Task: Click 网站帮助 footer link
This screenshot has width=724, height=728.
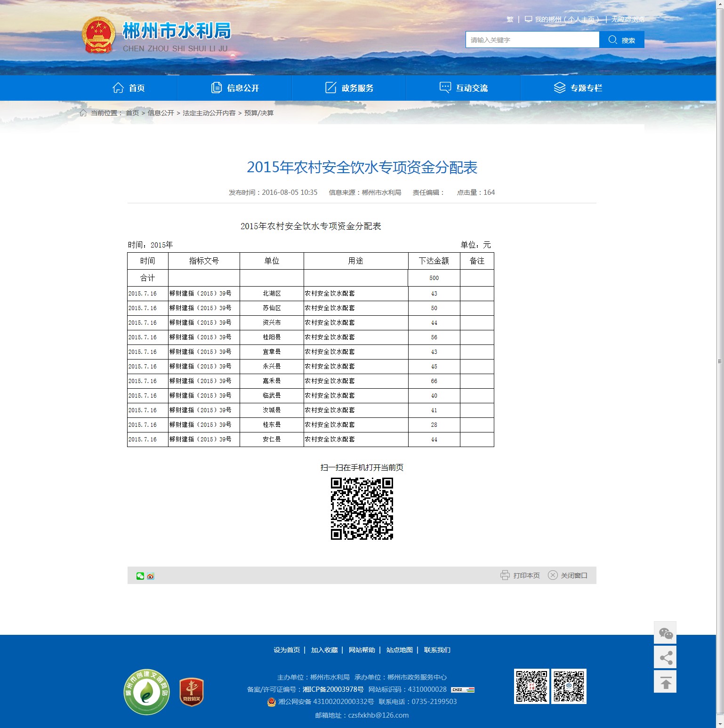Action: [362, 650]
